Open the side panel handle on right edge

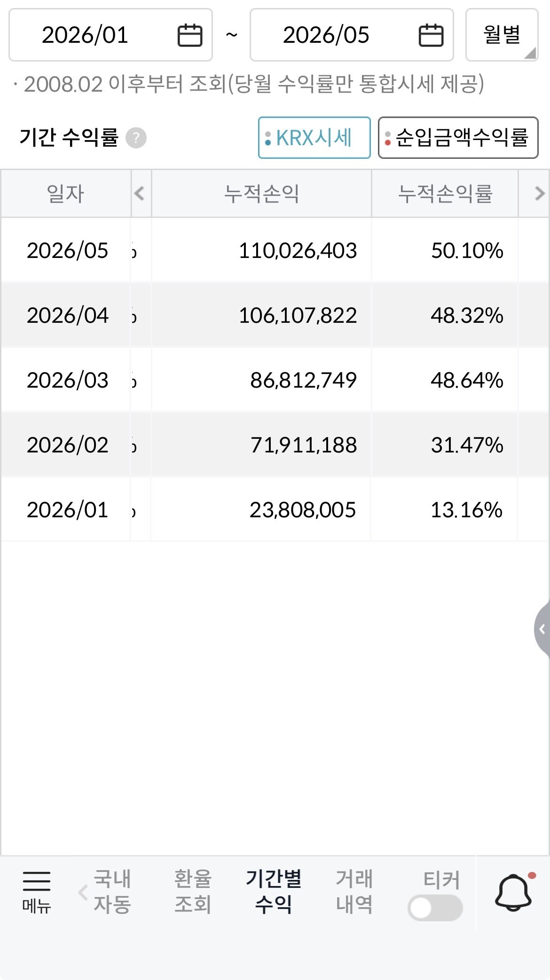[x=542, y=629]
